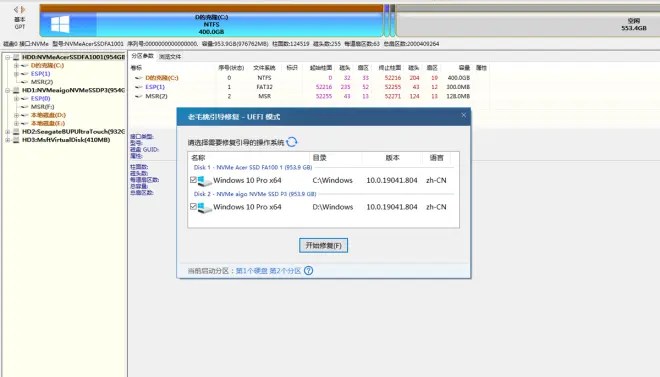Uncheck Windows 10 Pro x64 on D:\Windows
Screen dimensions: 660x377
pos(193,207)
